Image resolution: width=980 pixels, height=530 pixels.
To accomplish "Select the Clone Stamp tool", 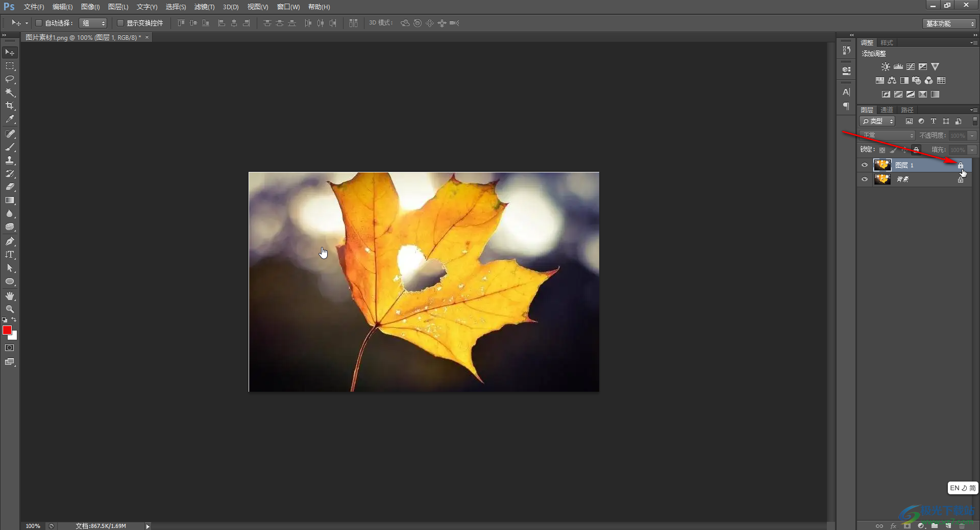I will click(10, 160).
